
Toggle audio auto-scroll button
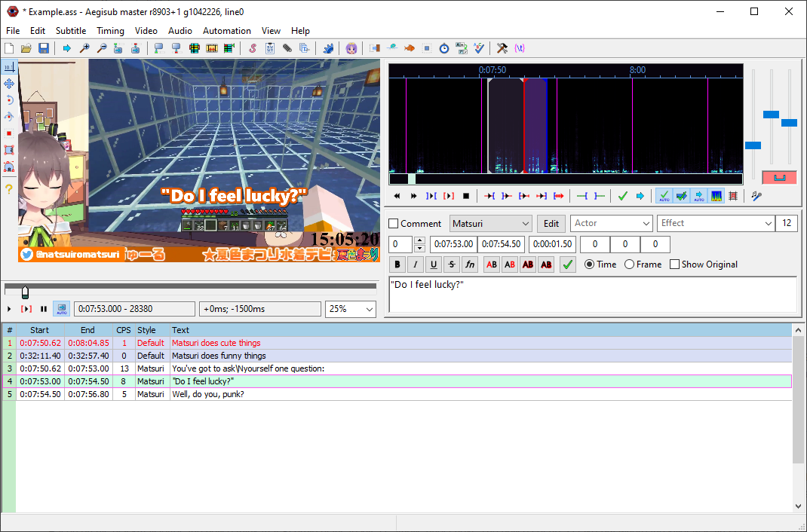(699, 196)
